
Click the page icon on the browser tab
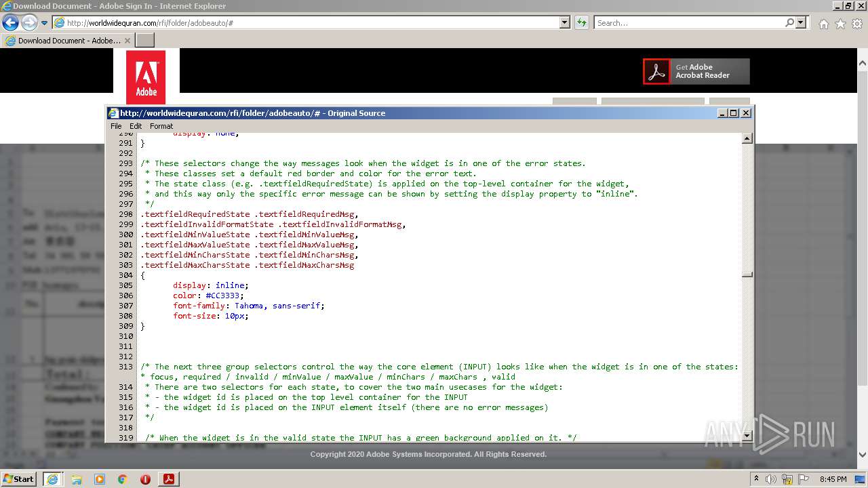click(10, 41)
